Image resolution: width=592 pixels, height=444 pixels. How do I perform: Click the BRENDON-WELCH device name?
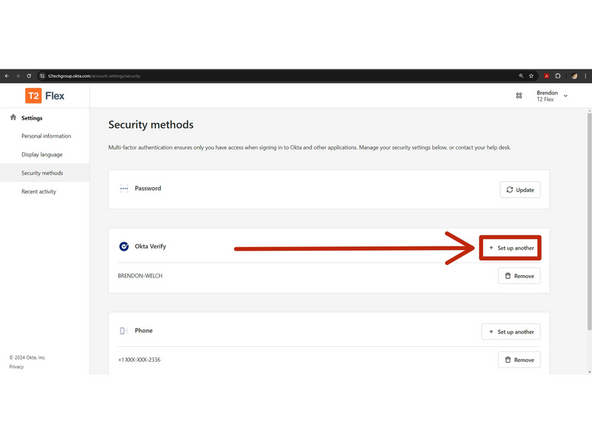pyautogui.click(x=140, y=276)
